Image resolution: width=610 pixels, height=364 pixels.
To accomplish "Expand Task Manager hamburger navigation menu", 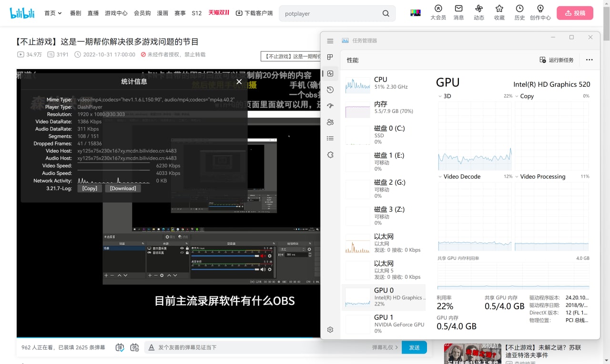I will pyautogui.click(x=330, y=41).
